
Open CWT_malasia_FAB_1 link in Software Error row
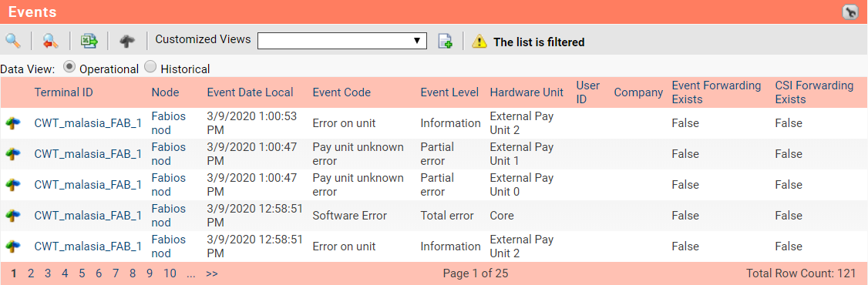(88, 216)
